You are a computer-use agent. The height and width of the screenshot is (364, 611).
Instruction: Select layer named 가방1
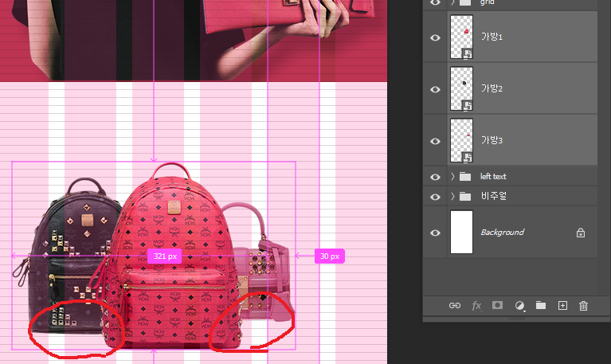(x=492, y=37)
